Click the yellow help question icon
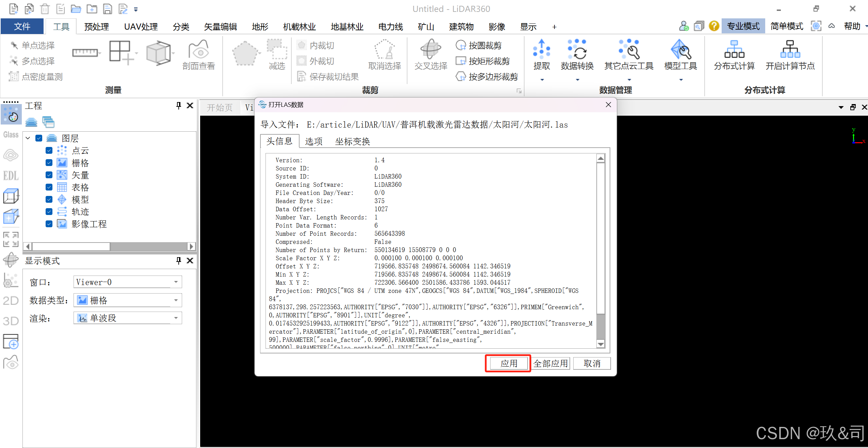Image resolution: width=868 pixels, height=448 pixels. coord(714,26)
